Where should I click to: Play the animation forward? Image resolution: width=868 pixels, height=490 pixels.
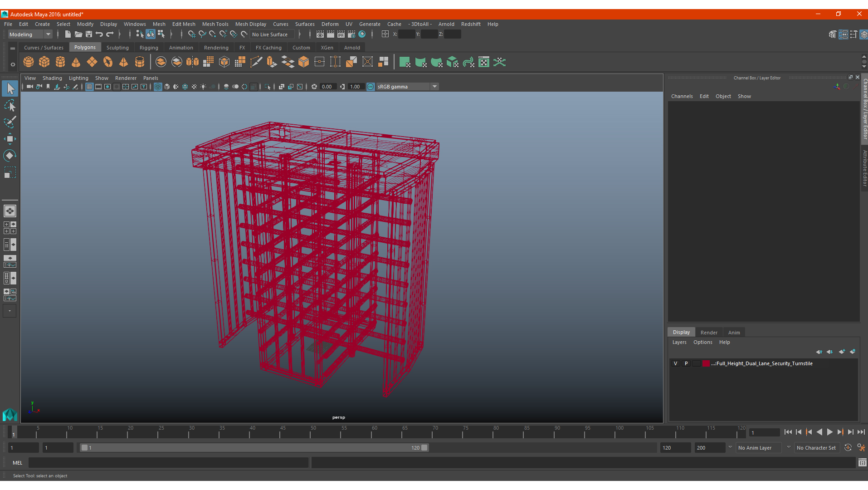(830, 432)
